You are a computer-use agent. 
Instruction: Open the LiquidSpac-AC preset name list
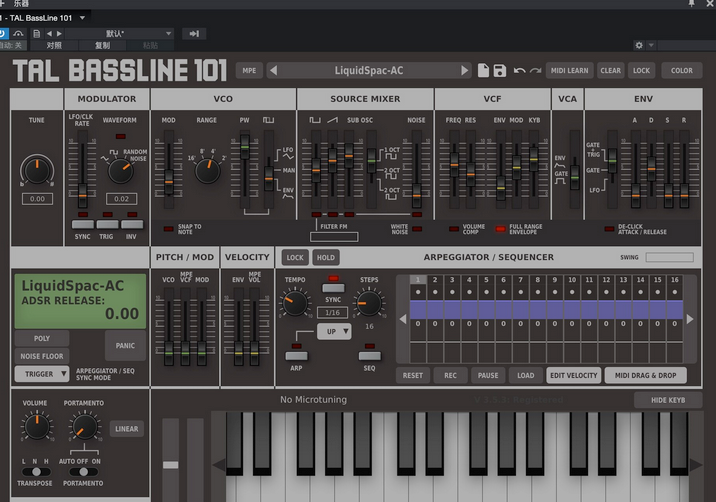(x=369, y=70)
